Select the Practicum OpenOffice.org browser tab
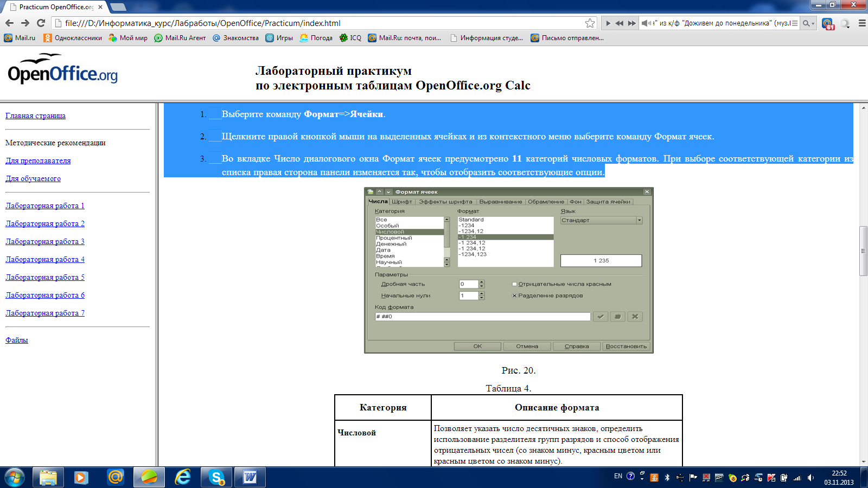Screen dimensions: 868x488 pos(54,7)
